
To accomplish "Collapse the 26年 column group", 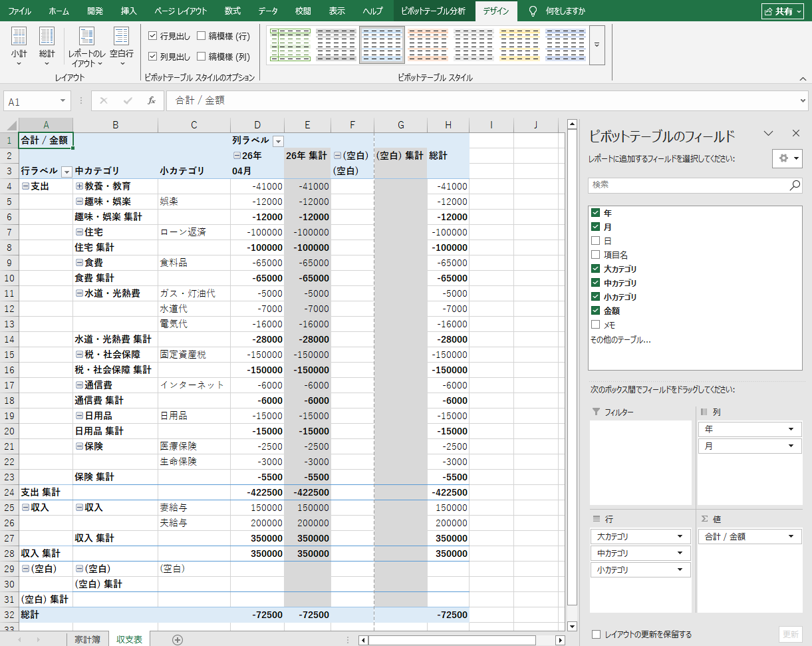I will (237, 156).
